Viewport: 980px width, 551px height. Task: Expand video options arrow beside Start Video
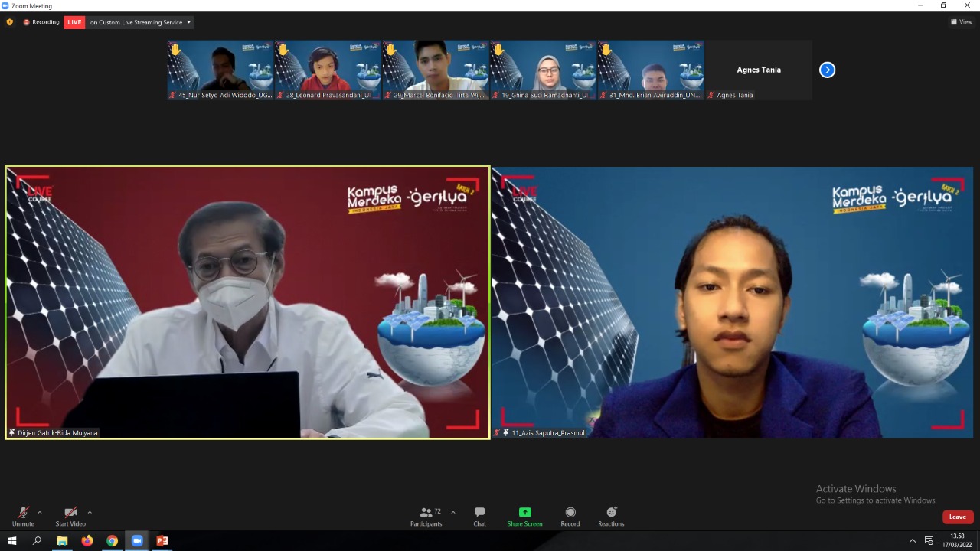90,512
